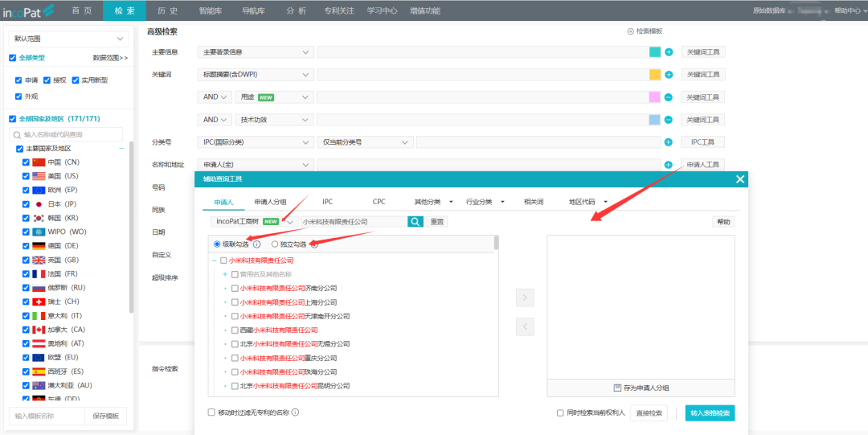868x435 pixels.
Task: Enable 同时检索当前权利人 checkbox
Action: coord(560,412)
